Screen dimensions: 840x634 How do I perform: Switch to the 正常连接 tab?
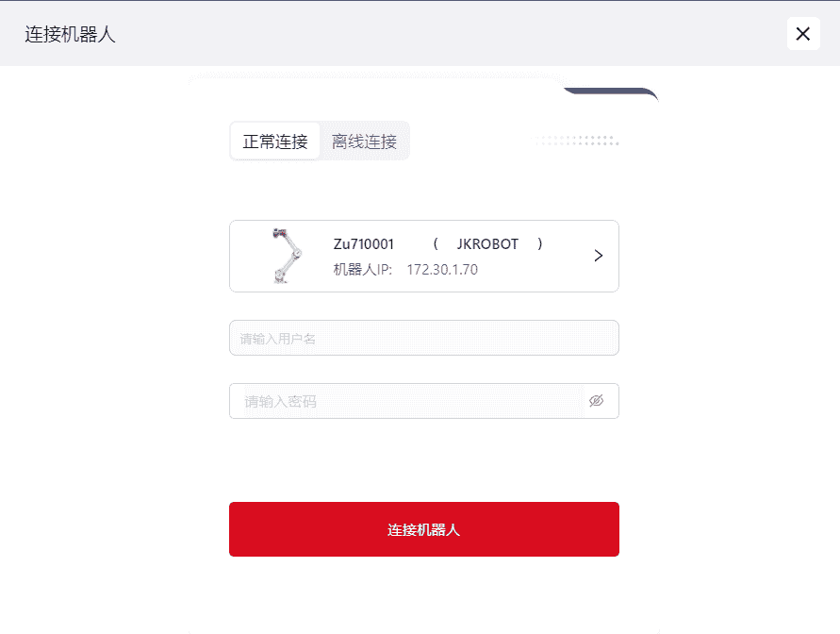coord(275,142)
